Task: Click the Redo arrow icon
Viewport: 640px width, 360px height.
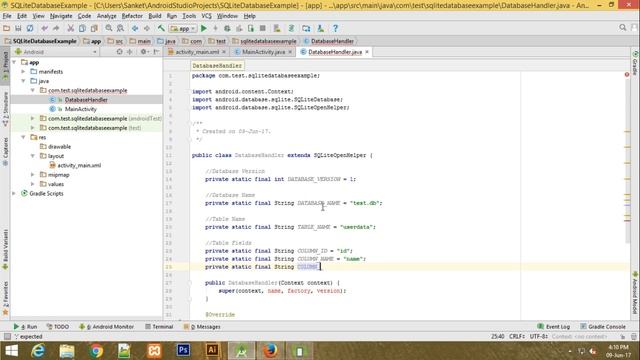Action: [x=56, y=28]
